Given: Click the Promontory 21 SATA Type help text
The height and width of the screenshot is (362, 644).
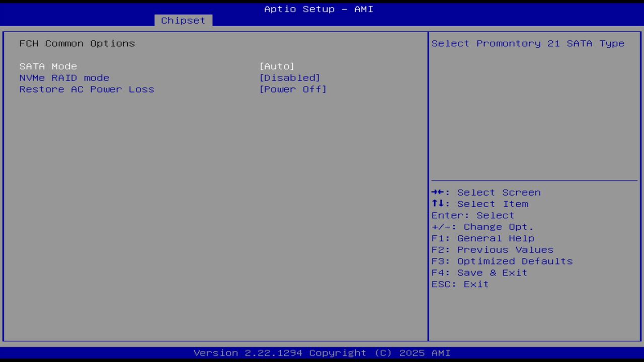Looking at the screenshot, I should [527, 43].
